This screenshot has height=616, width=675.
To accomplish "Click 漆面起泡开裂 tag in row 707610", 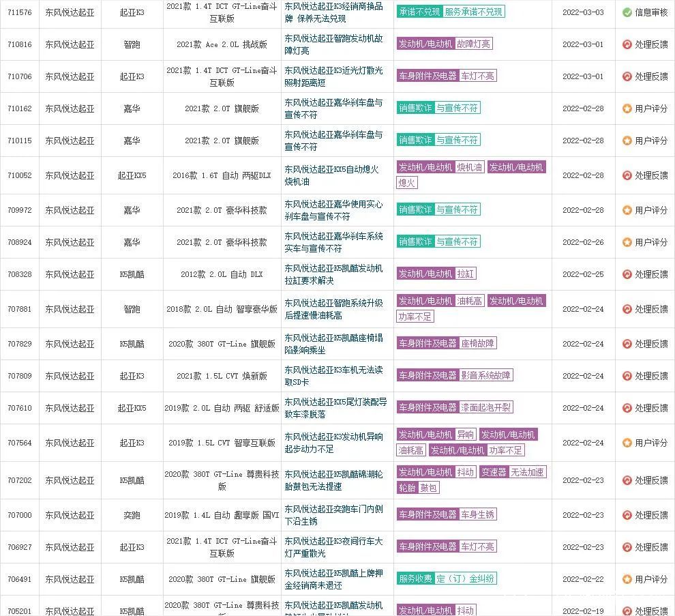I will click(x=485, y=407).
